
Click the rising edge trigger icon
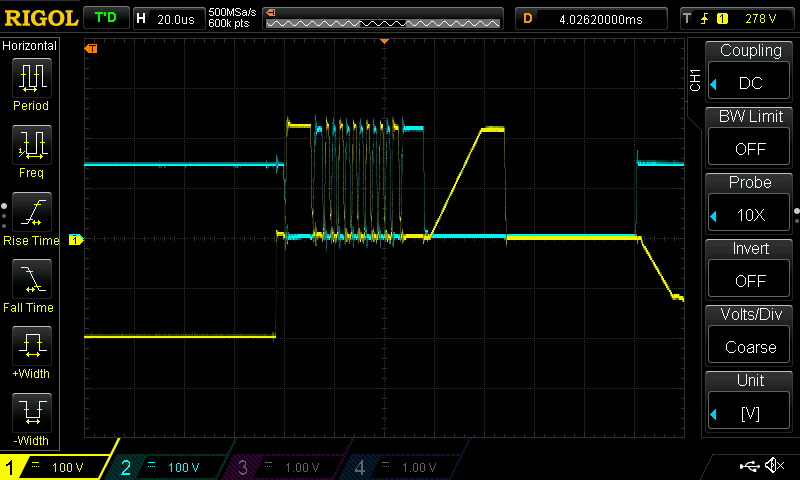click(705, 19)
